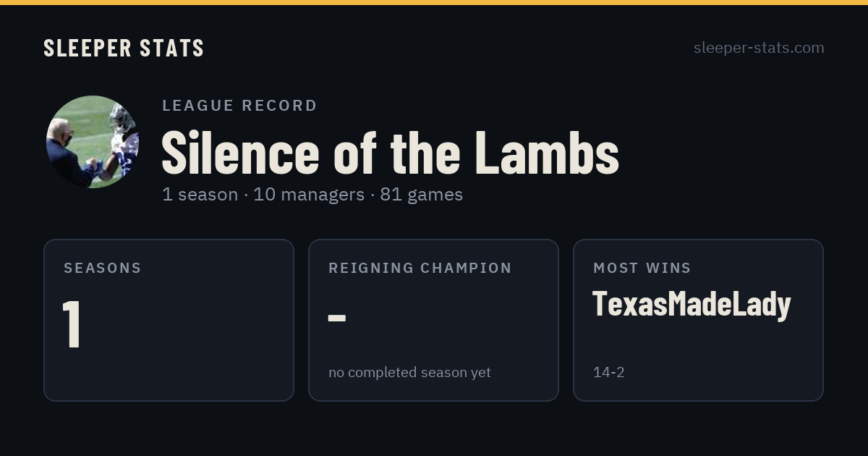Image resolution: width=868 pixels, height=456 pixels.
Task: Click the SEASONS heading label
Action: tap(103, 268)
